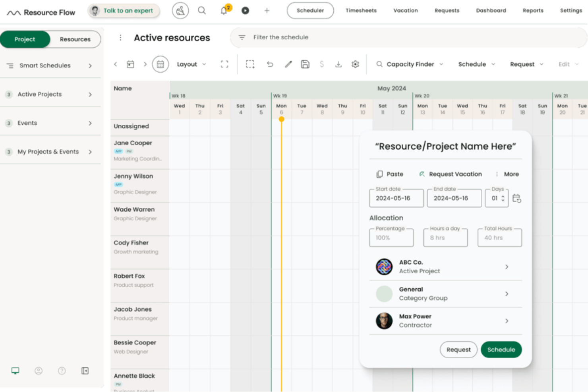Open the Schedule dropdown in toolbar
This screenshot has height=392, width=588.
[x=477, y=64]
